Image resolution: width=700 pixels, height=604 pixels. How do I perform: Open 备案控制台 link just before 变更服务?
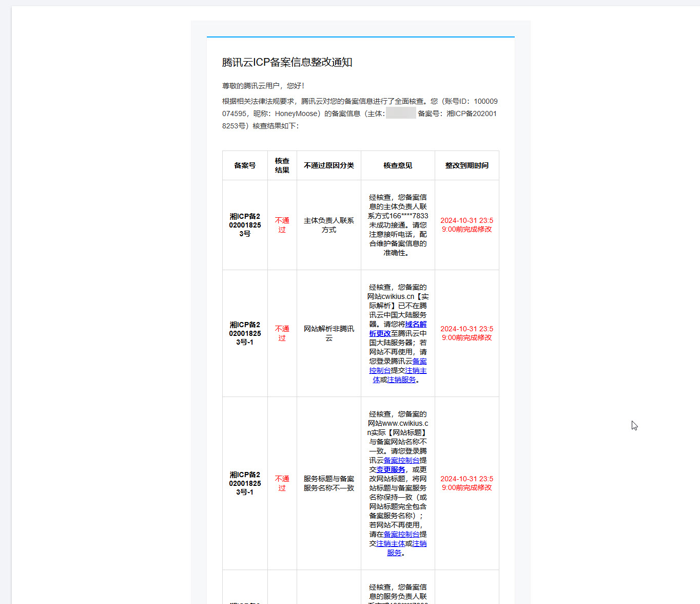401,461
